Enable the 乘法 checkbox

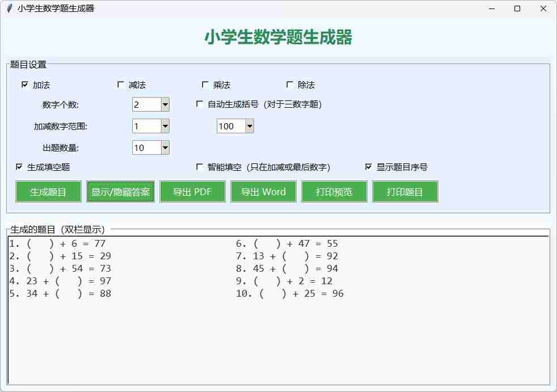(x=205, y=85)
